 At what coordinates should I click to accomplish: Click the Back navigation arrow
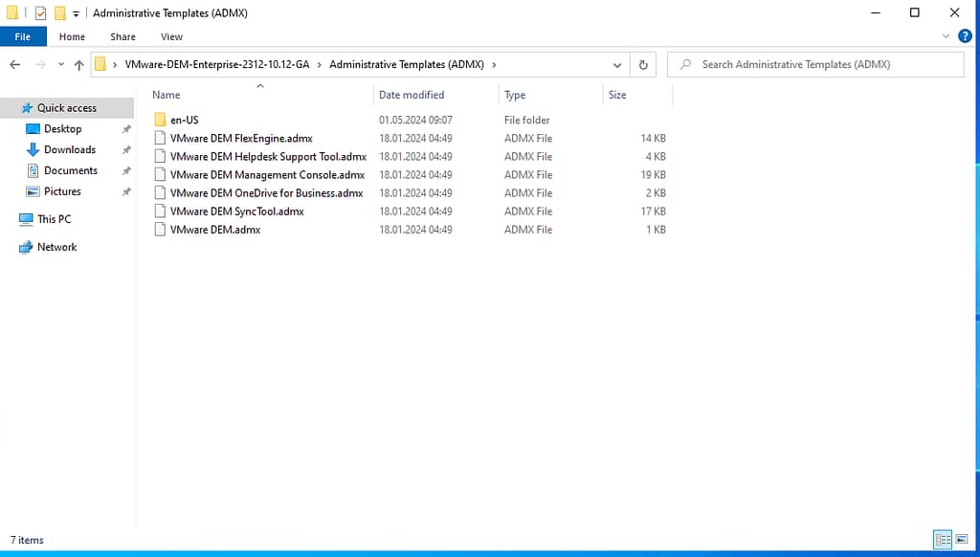click(14, 65)
